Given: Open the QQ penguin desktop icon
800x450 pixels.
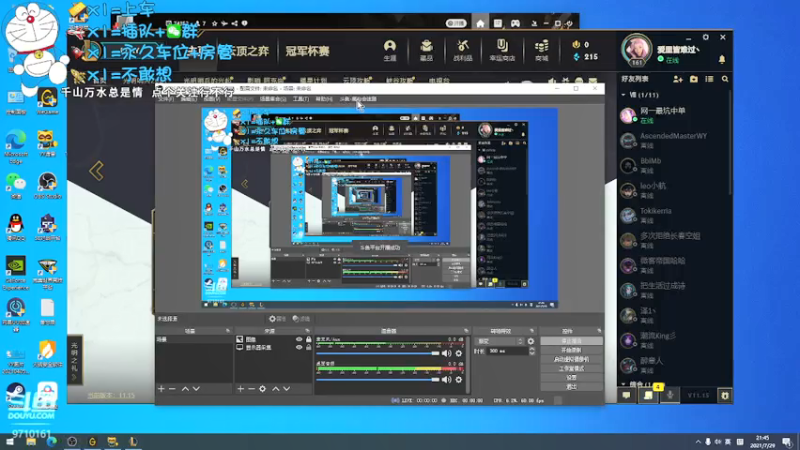Looking at the screenshot, I should tap(16, 228).
